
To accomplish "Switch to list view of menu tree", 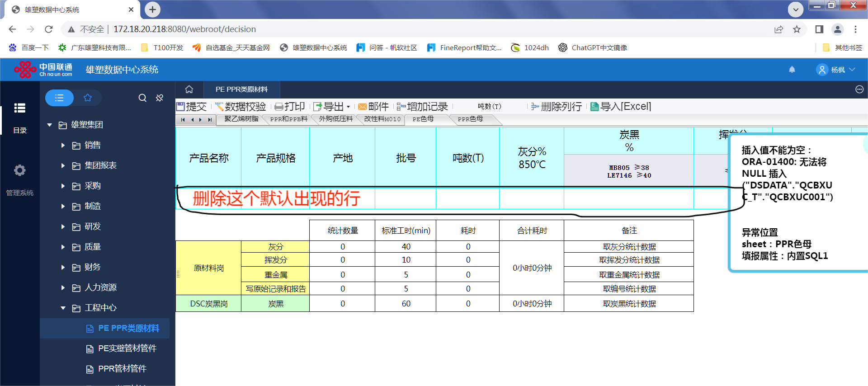I will (x=59, y=98).
